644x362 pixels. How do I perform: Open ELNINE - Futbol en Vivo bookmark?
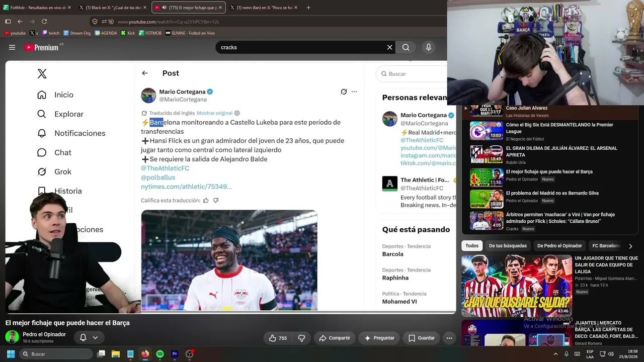click(190, 33)
